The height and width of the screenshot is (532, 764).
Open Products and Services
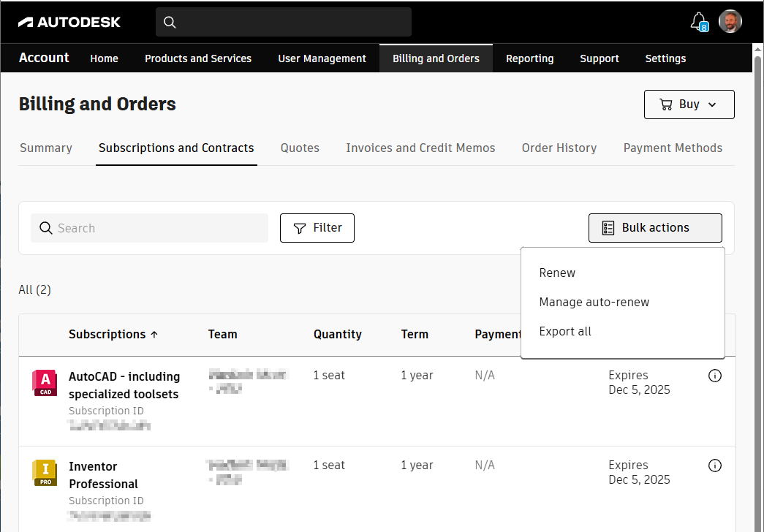198,58
